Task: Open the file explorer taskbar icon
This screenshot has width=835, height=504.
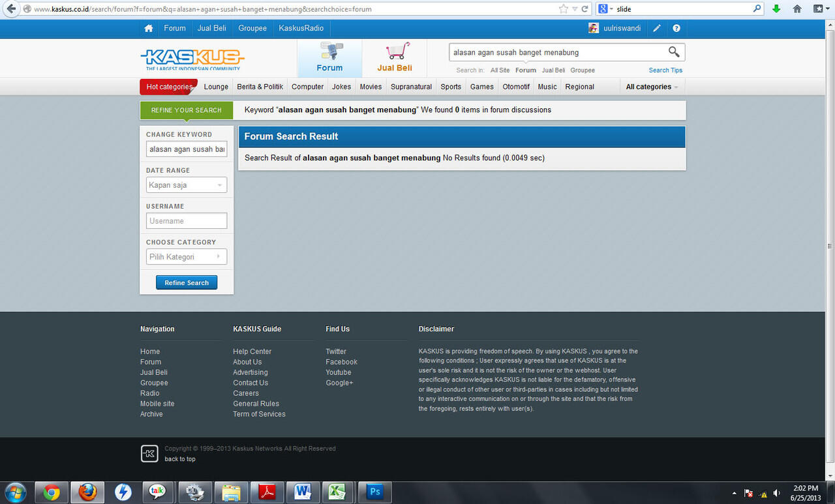Action: [x=231, y=492]
